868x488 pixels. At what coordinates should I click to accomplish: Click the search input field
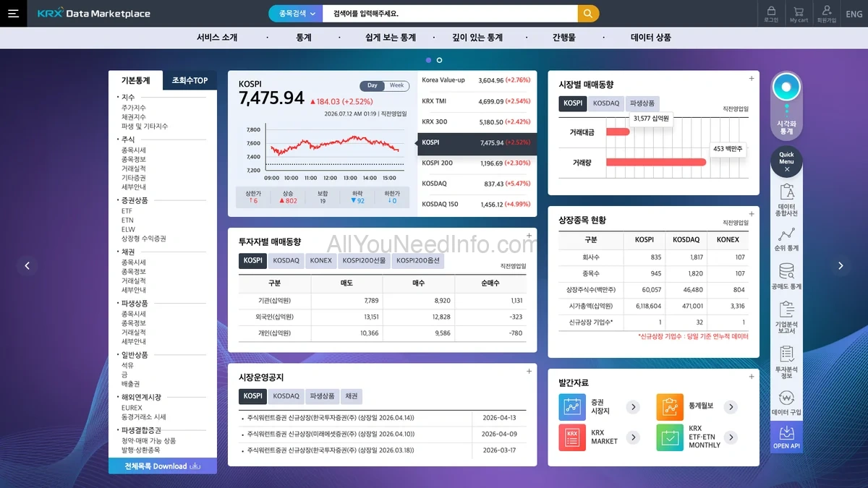(450, 14)
